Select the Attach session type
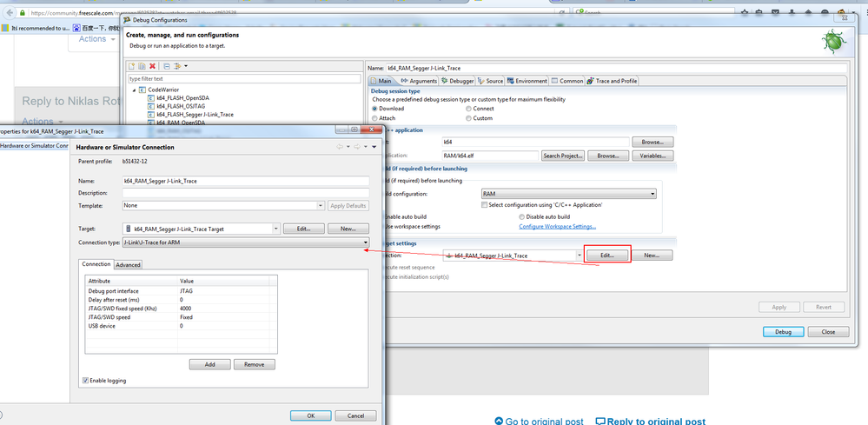 click(375, 118)
